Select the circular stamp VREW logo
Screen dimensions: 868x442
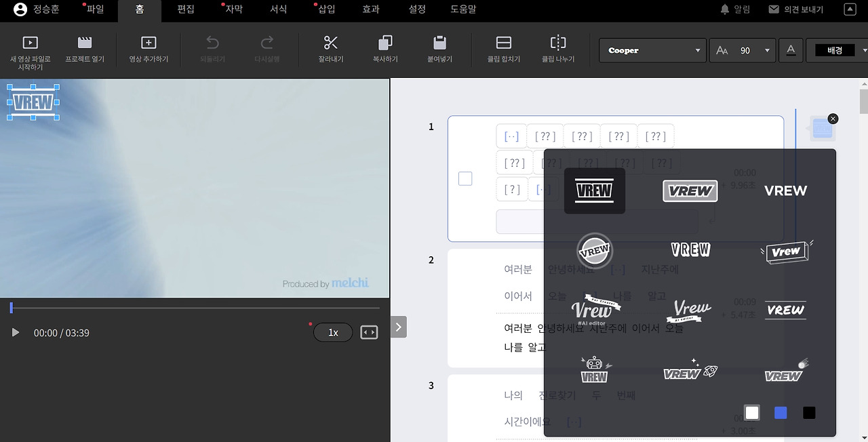(x=595, y=251)
